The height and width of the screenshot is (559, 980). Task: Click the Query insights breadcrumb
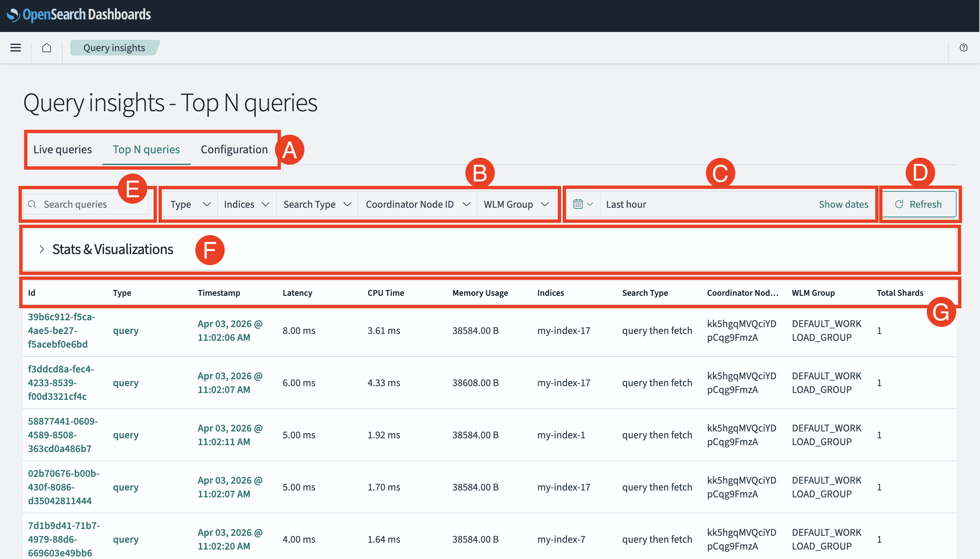pyautogui.click(x=115, y=48)
